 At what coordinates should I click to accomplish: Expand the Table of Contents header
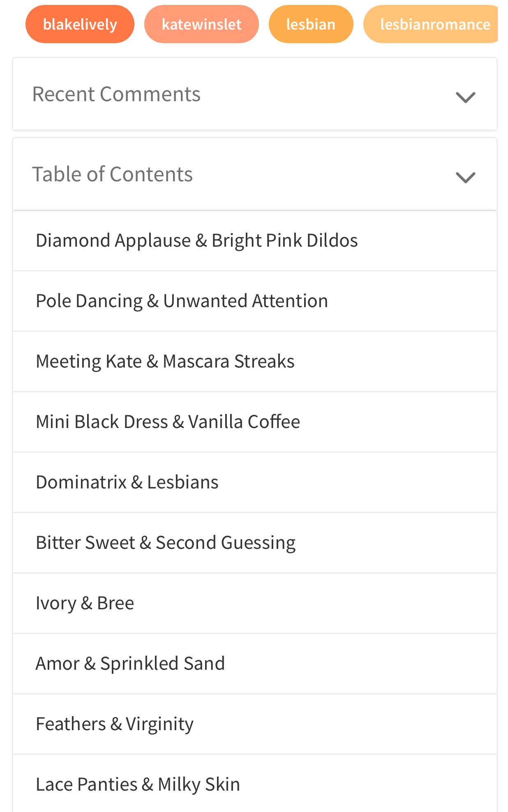click(255, 174)
